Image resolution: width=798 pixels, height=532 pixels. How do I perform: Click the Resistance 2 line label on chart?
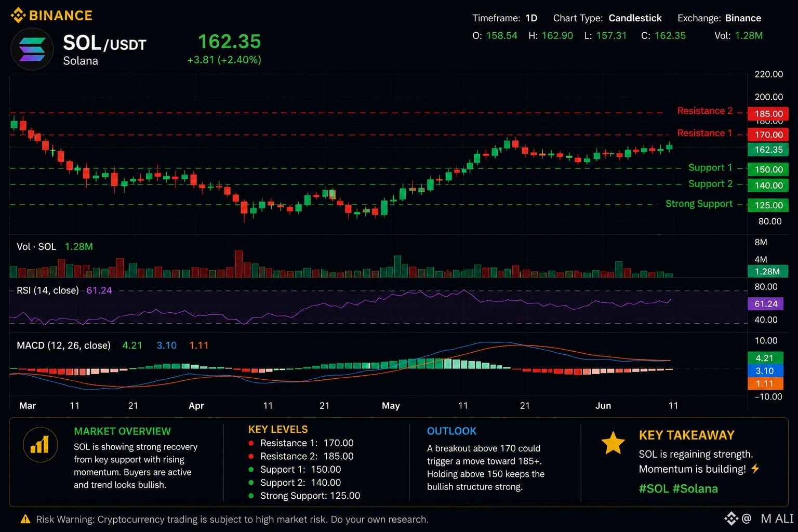point(704,111)
